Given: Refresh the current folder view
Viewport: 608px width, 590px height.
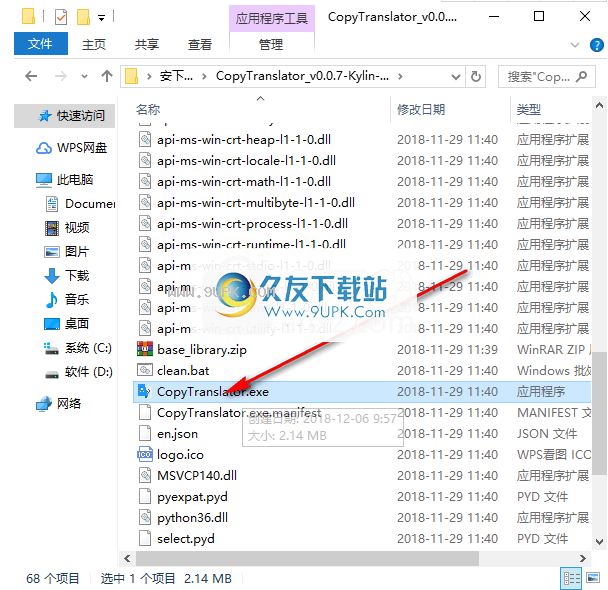Looking at the screenshot, I should [476, 76].
